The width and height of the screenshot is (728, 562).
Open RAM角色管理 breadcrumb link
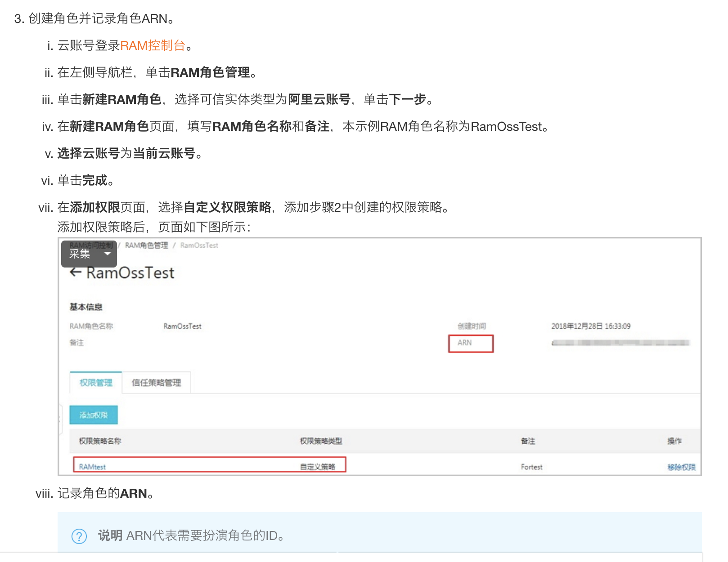click(146, 245)
